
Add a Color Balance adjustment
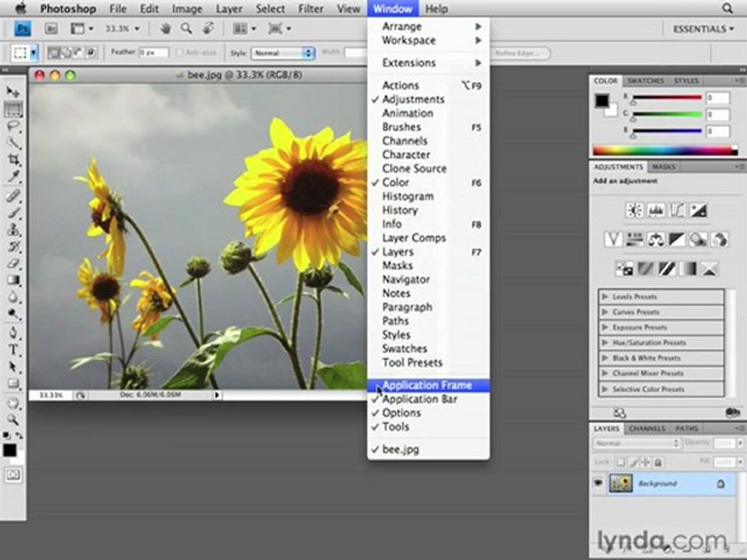[655, 239]
